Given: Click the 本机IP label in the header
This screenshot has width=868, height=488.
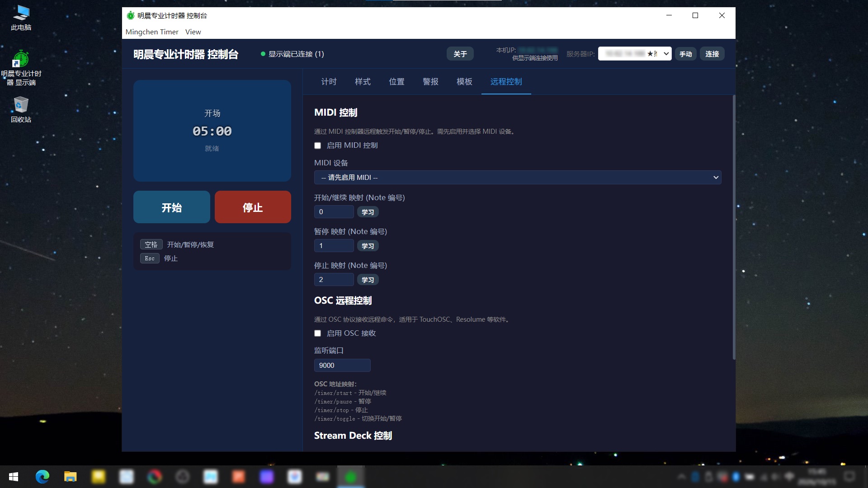Looking at the screenshot, I should 506,50.
